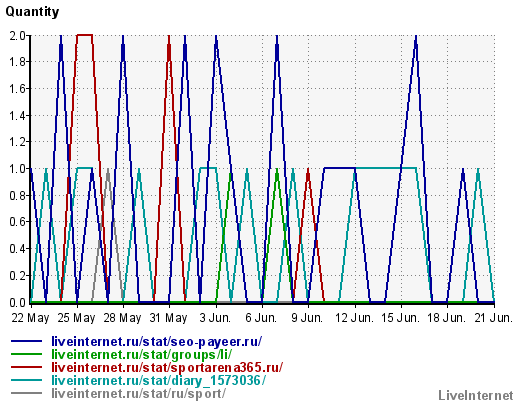Click the gray legend line swatch

coord(27,393)
